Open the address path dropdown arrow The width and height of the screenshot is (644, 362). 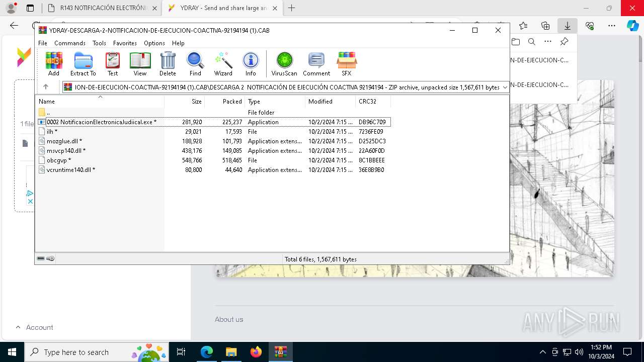[x=505, y=87]
